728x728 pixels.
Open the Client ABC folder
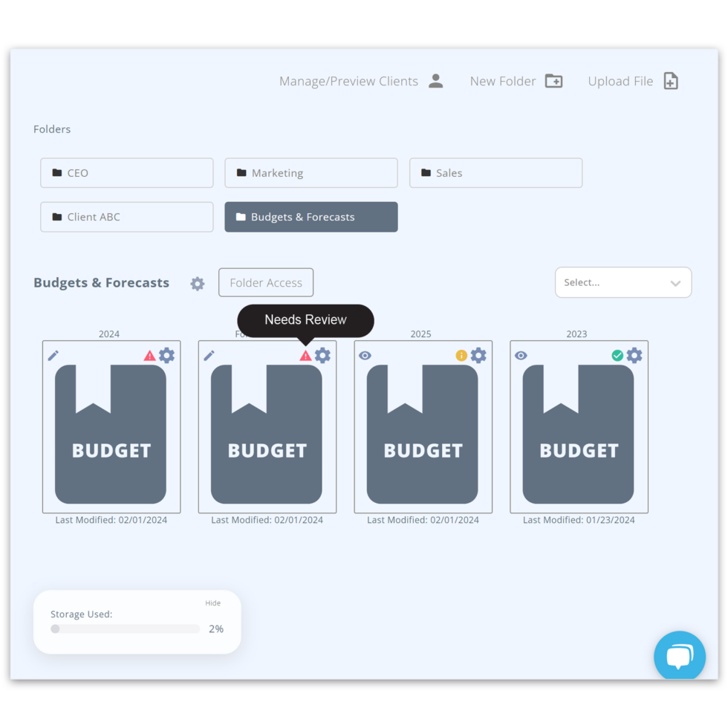pyautogui.click(x=126, y=217)
